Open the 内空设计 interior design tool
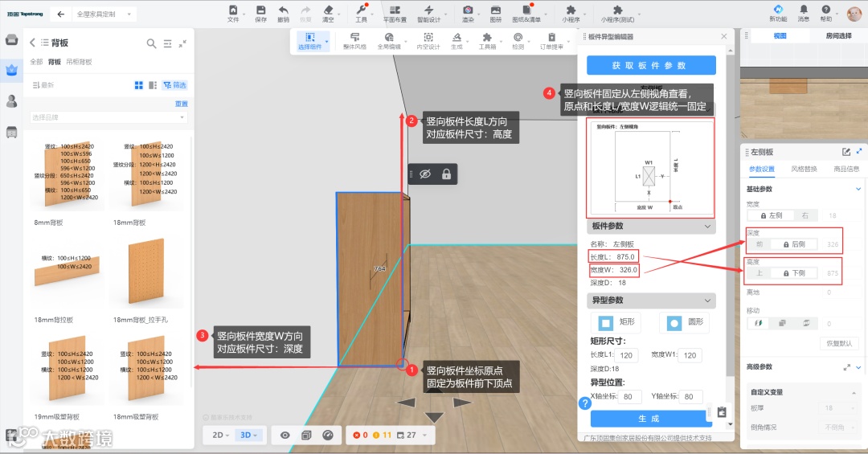The width and height of the screenshot is (868, 454). pyautogui.click(x=428, y=41)
